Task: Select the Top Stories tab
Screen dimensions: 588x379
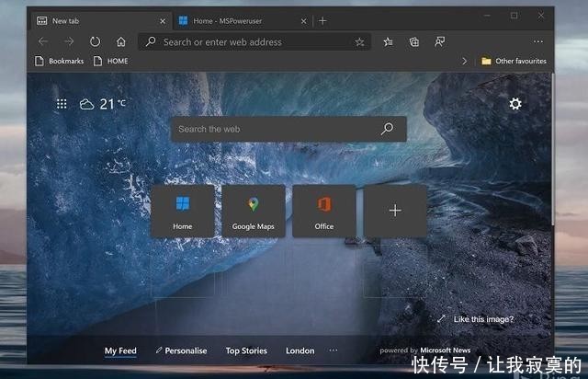Action: 246,350
